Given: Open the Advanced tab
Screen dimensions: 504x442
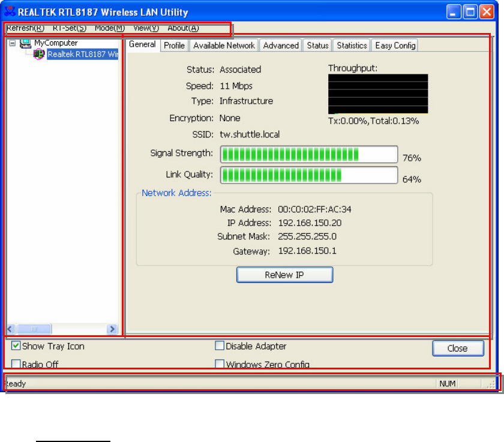Looking at the screenshot, I should click(281, 46).
